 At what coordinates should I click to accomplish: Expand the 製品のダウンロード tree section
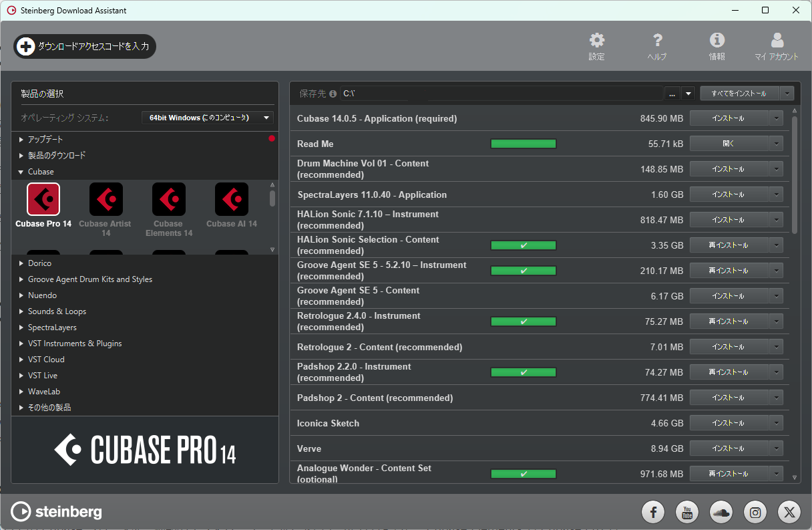[x=21, y=156]
